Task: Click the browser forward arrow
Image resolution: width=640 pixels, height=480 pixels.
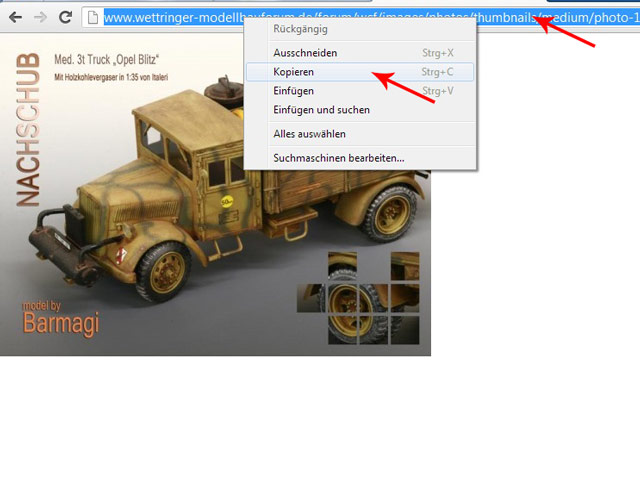Action: 40,17
